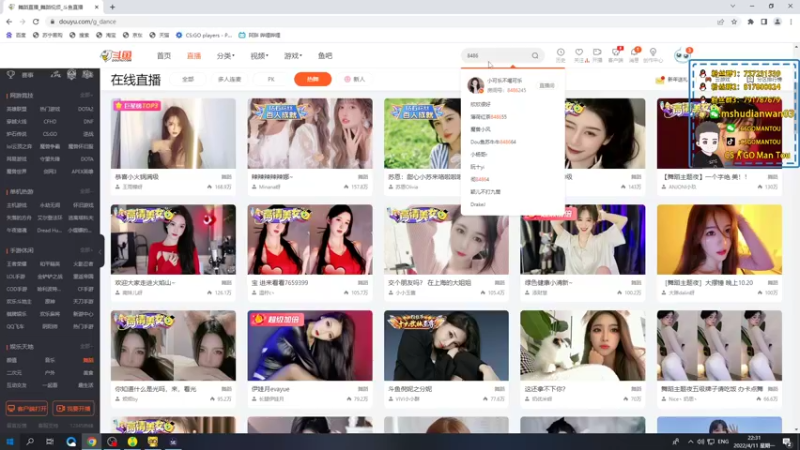800x450 pixels.
Task: Click the user avatar in header
Action: (682, 55)
